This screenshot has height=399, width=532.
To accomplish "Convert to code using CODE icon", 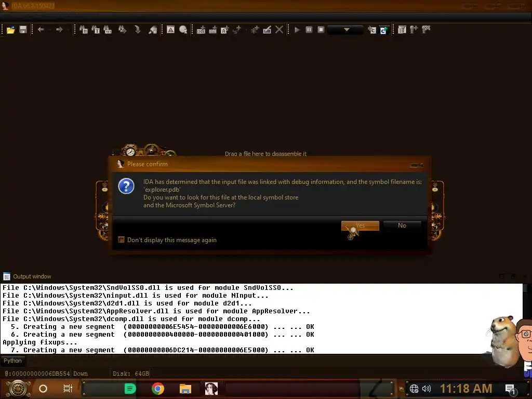I will point(201,30).
